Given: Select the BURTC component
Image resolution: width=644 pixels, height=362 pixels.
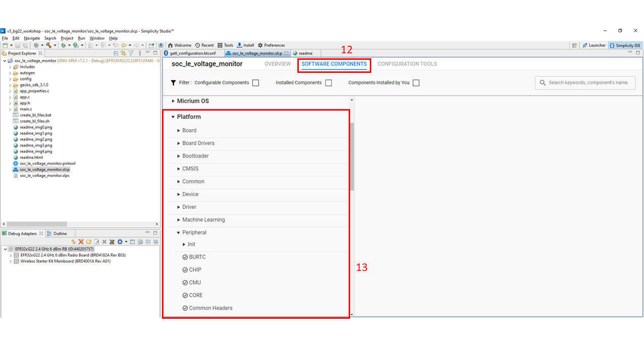Looking at the screenshot, I should [x=197, y=257].
